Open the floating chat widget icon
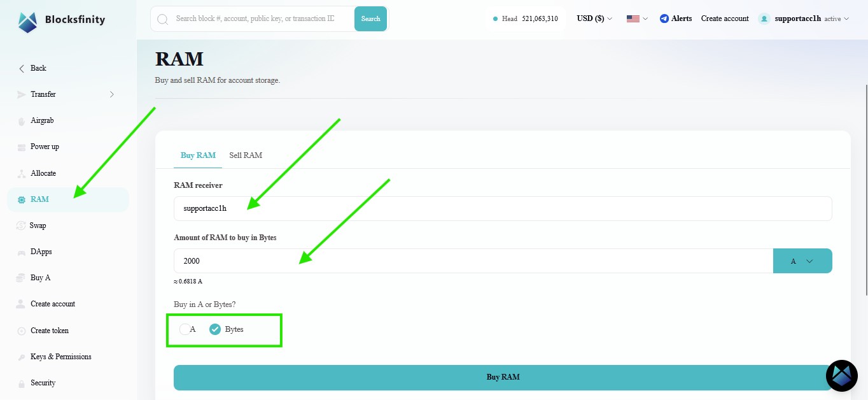Viewport: 868px width, 400px height. [x=841, y=375]
